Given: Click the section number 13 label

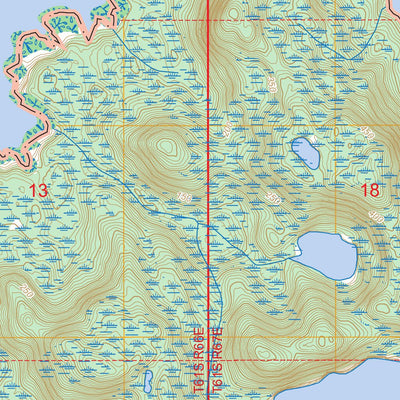Looking at the screenshot, I should pyautogui.click(x=39, y=190).
